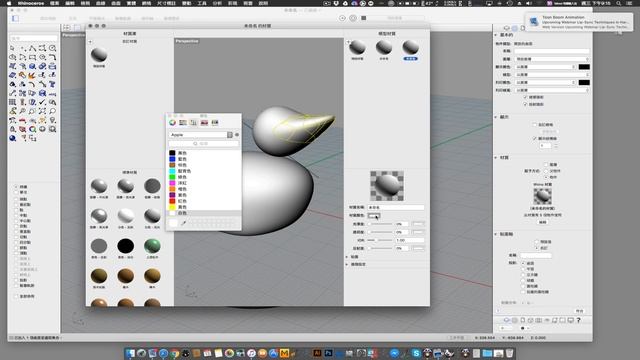Click the help question mark in properties panel

pyautogui.click(x=578, y=320)
